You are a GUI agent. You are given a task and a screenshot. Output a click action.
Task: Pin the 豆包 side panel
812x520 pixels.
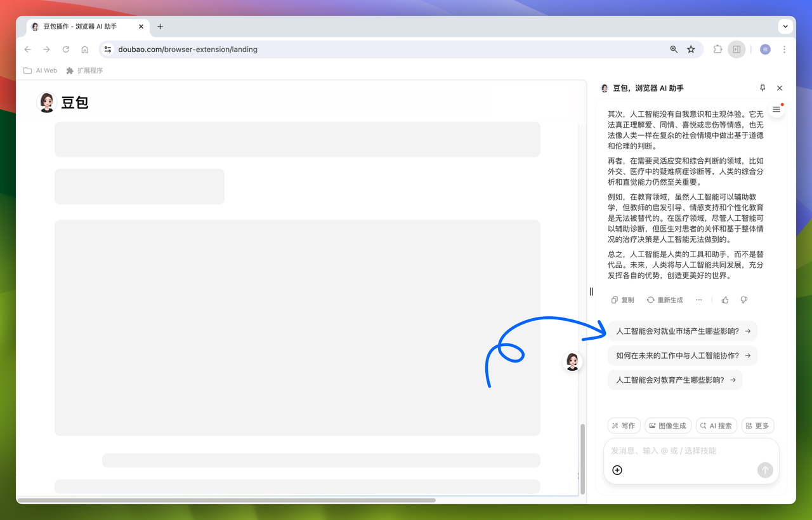(763, 88)
